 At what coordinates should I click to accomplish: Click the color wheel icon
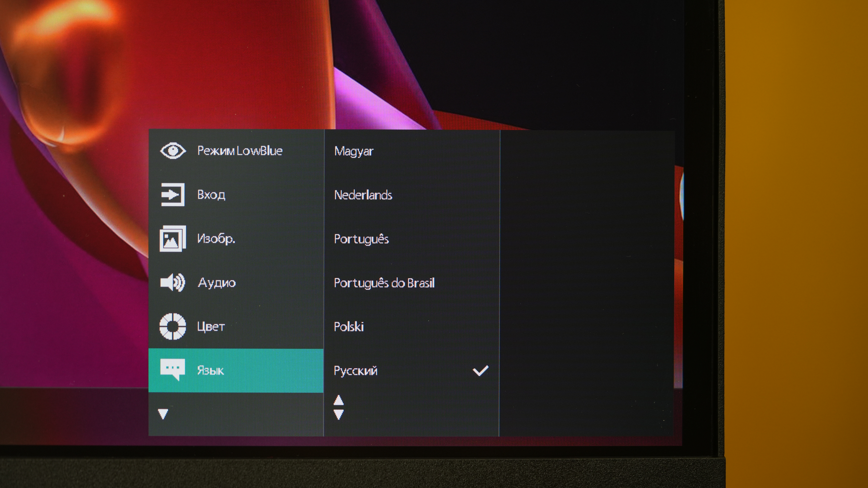point(173,326)
